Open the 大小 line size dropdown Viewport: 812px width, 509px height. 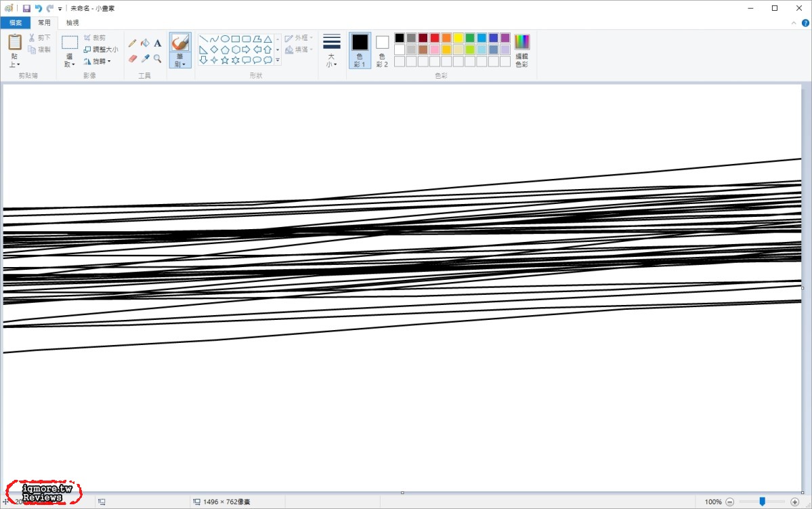click(331, 52)
